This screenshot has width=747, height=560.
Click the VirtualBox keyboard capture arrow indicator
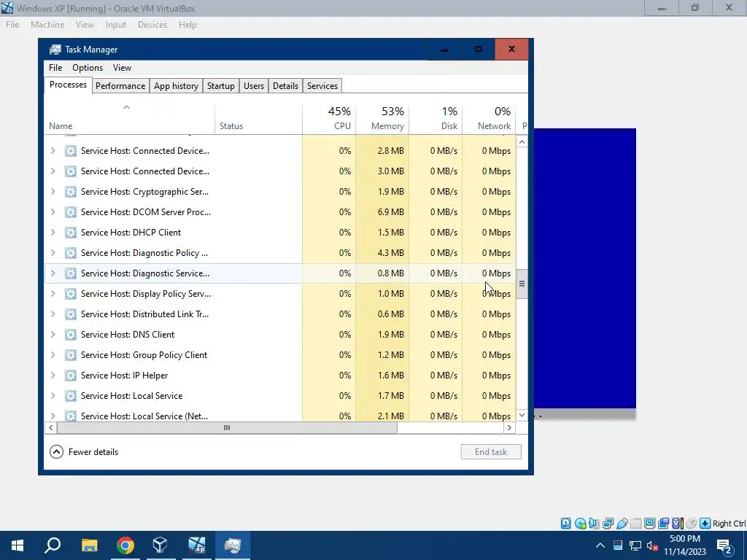tap(705, 524)
